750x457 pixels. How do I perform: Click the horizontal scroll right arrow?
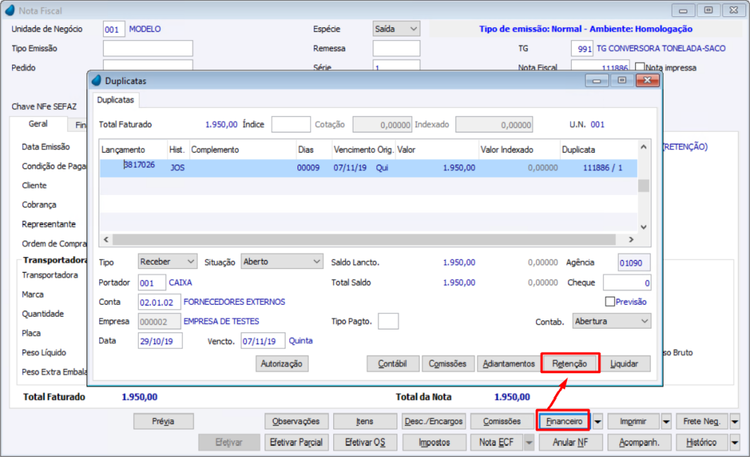pos(631,239)
